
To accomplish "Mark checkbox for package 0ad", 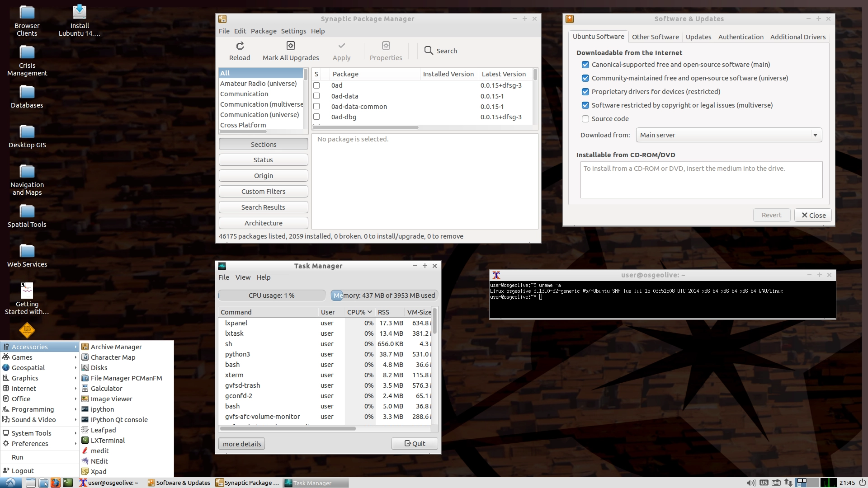I will point(316,85).
